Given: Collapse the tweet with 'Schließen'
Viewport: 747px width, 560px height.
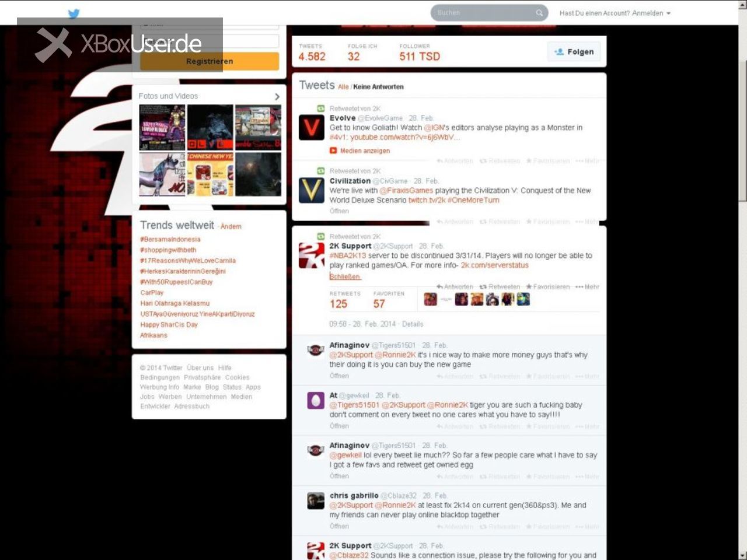Looking at the screenshot, I should (x=345, y=276).
